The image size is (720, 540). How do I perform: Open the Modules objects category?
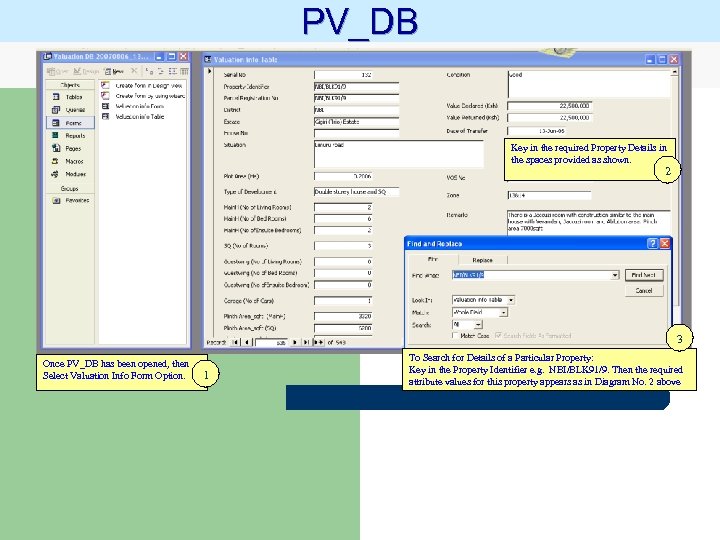point(69,174)
